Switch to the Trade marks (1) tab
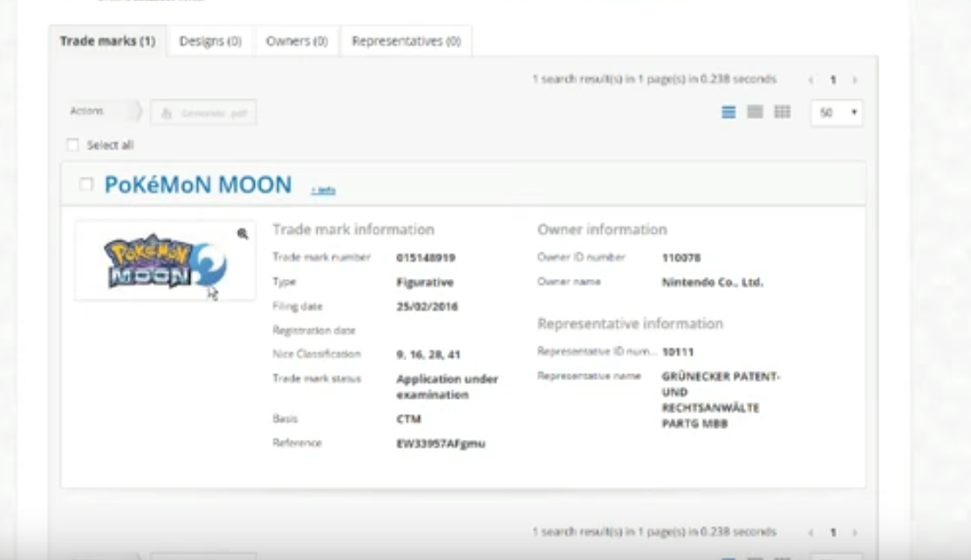The width and height of the screenshot is (971, 560). (x=108, y=41)
